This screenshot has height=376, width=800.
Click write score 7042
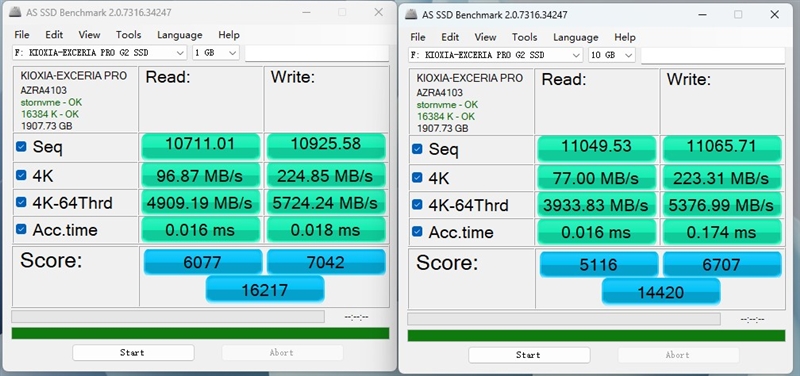pyautogui.click(x=327, y=262)
